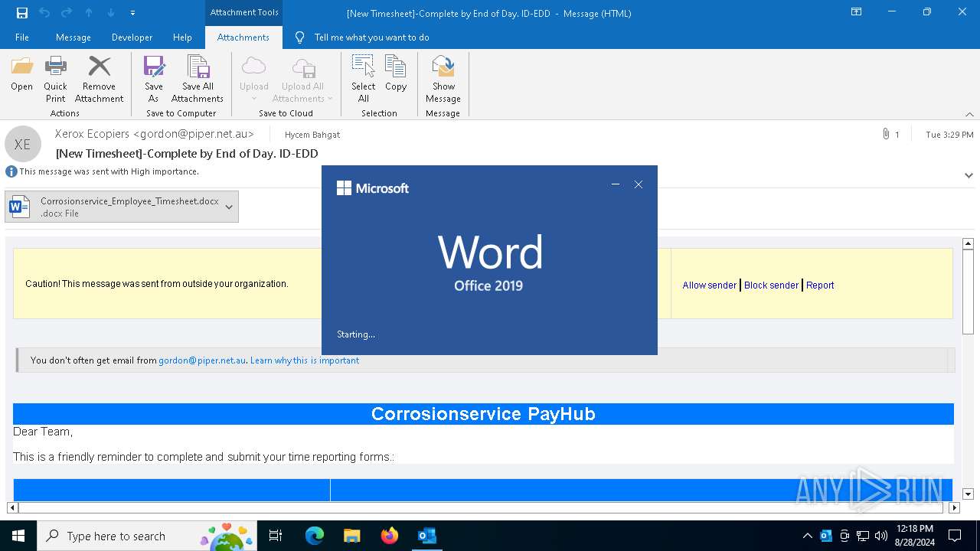Collapse the ribbon with the chevron
Image resolution: width=980 pixels, height=551 pixels.
(x=969, y=114)
